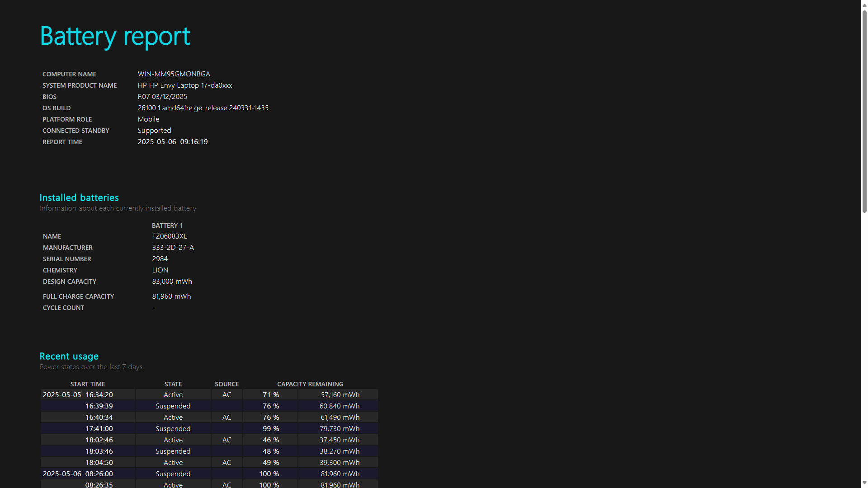Click the CAPACITY REMAINING column header
The image size is (868, 488).
310,384
